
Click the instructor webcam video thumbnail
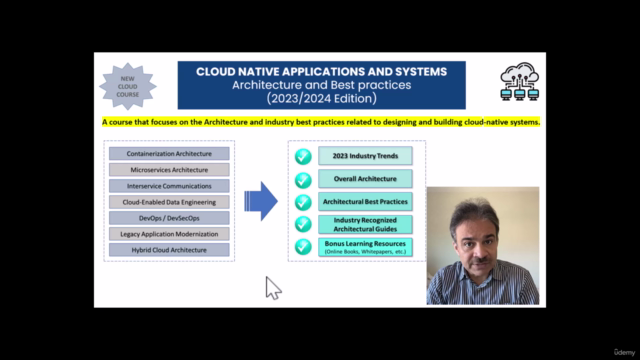click(x=483, y=246)
